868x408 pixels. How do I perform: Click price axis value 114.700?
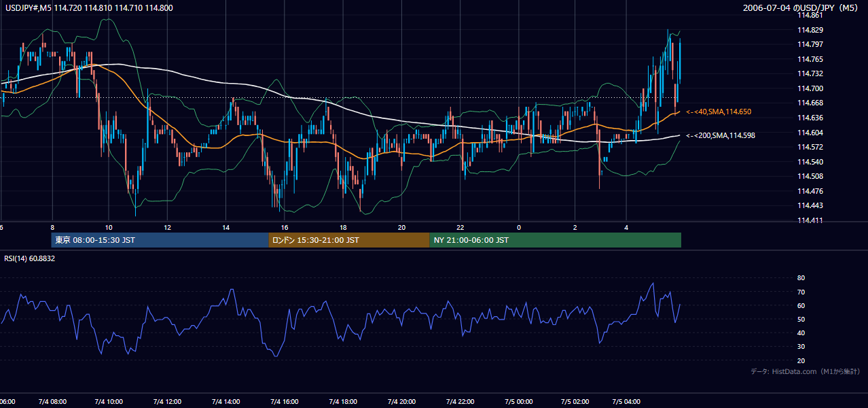810,88
